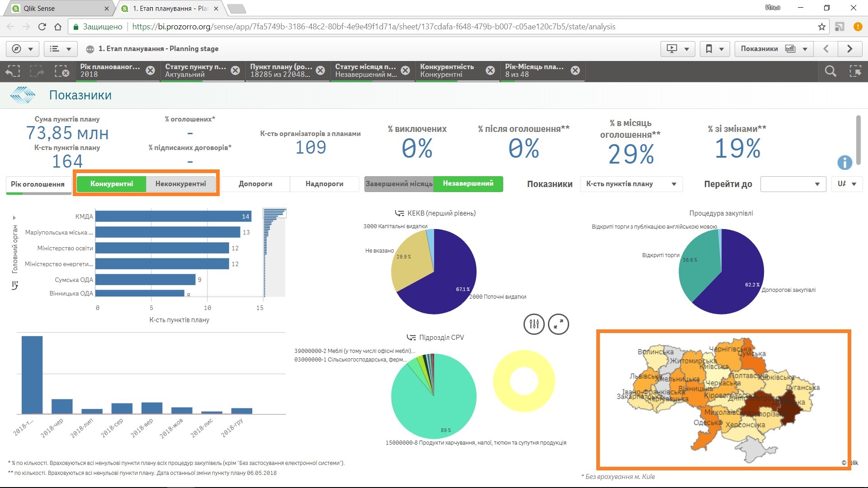Open exploration menu slider icon
The width and height of the screenshot is (868, 488).
(534, 324)
